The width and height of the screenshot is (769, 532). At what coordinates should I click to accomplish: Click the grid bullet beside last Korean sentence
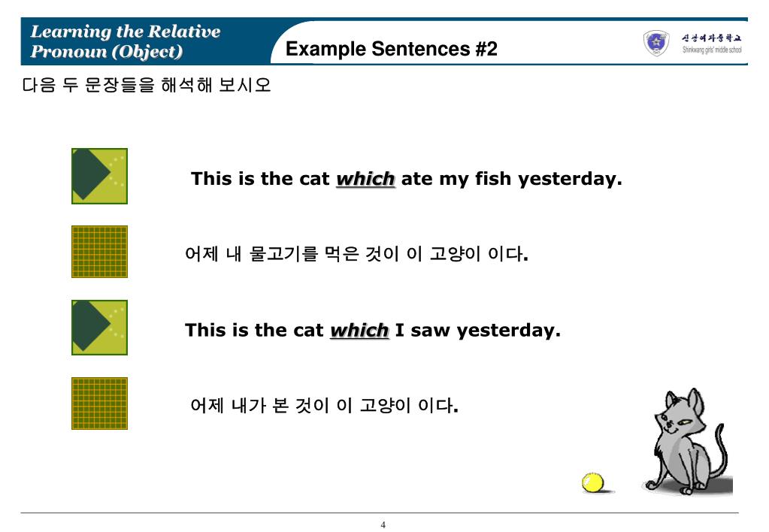pos(99,404)
